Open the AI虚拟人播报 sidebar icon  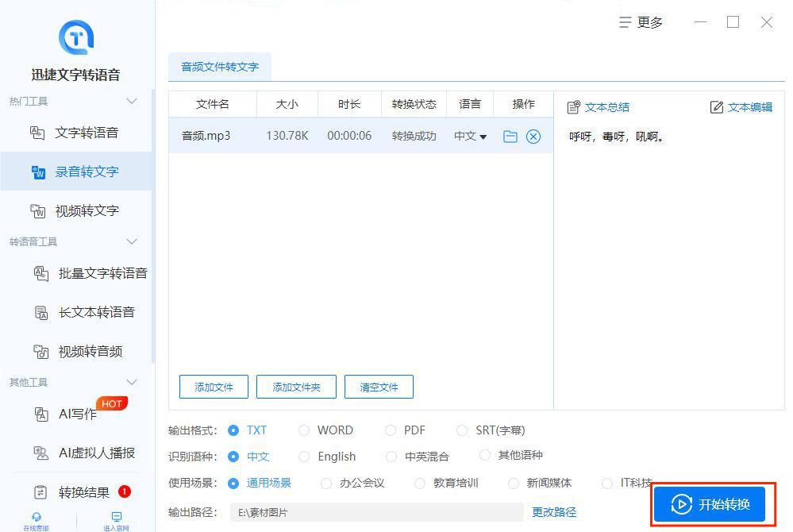point(41,453)
